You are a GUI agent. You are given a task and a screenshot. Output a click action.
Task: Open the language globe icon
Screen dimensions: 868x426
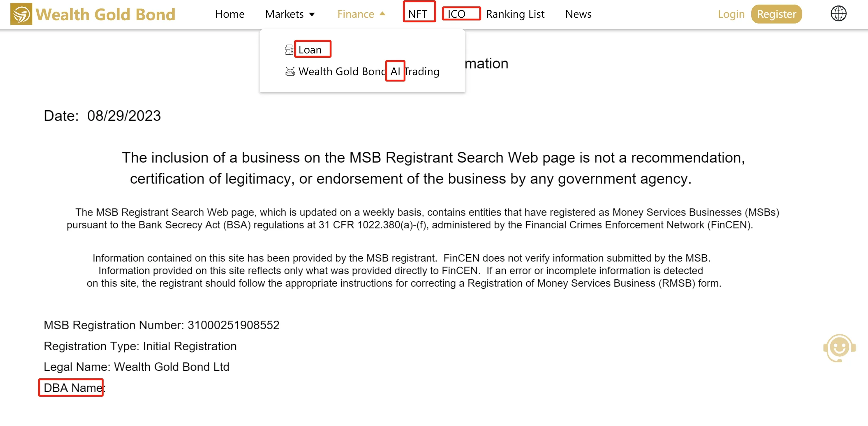click(x=838, y=14)
